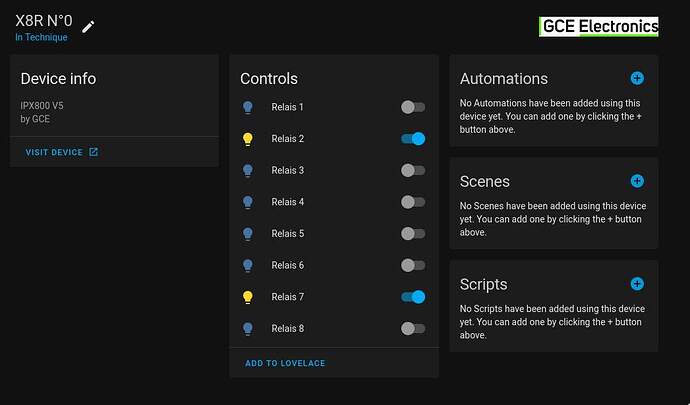Click the pencil edit icon next to X8R N°0

(88, 26)
